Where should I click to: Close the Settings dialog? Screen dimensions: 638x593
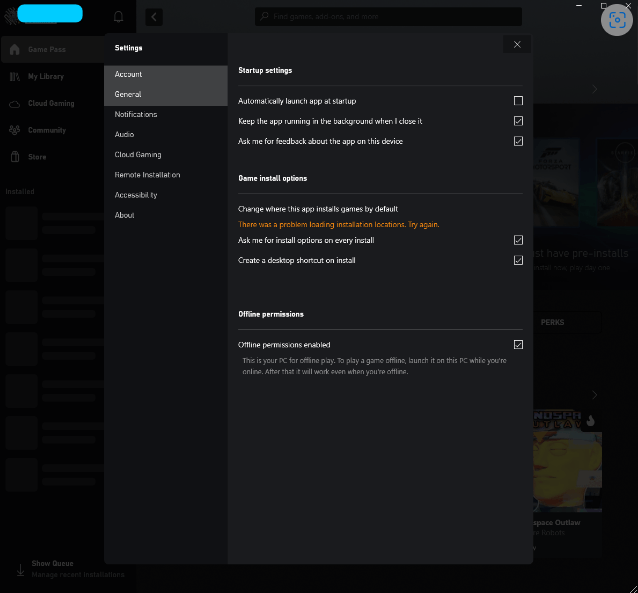(517, 45)
